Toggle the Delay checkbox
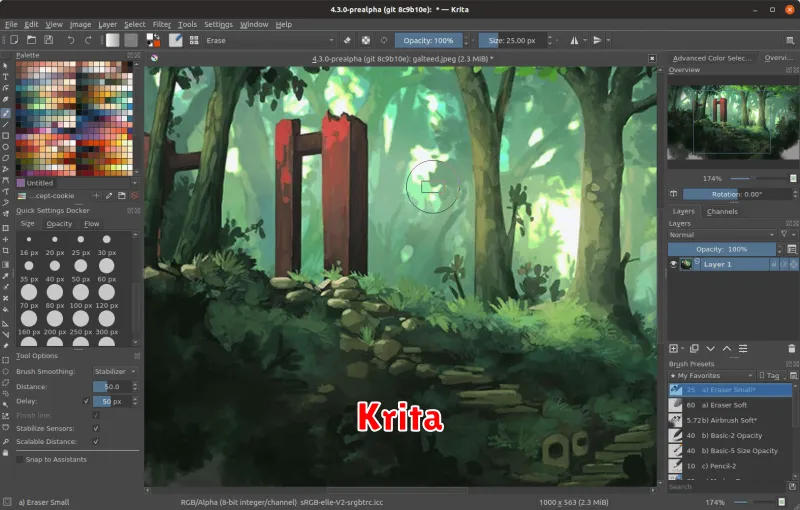 click(86, 401)
